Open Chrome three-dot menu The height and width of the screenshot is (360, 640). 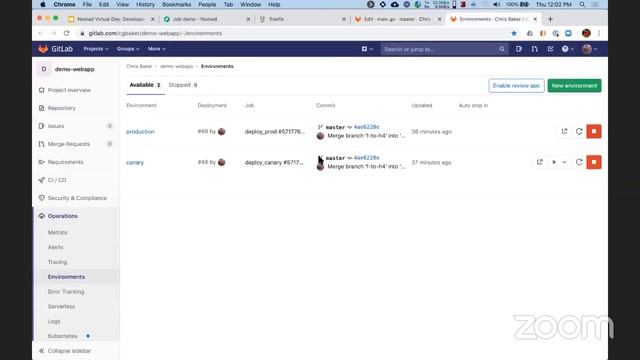pos(599,33)
